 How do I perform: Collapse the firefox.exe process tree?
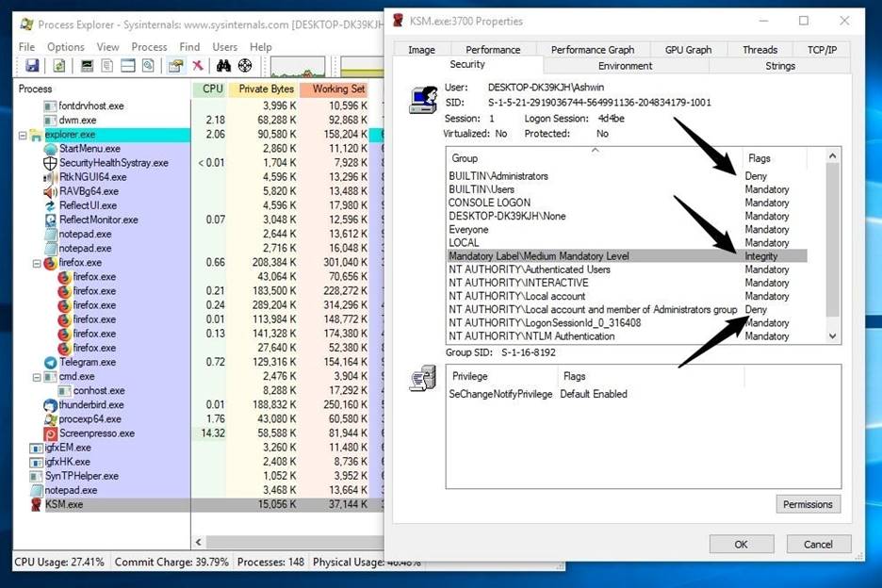point(36,263)
